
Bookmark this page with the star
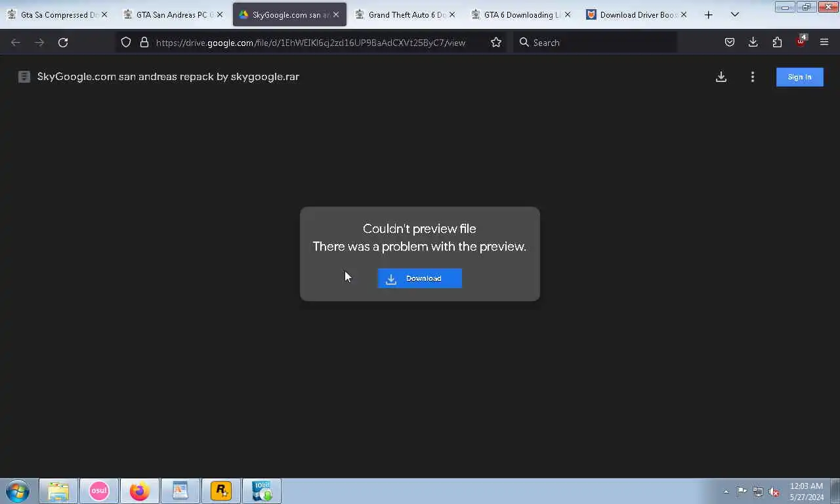(x=496, y=43)
